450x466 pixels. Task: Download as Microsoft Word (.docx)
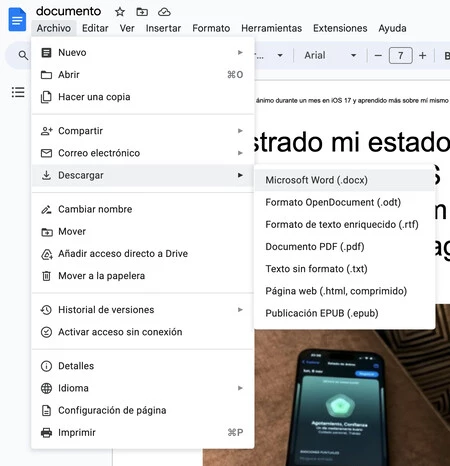(344, 180)
